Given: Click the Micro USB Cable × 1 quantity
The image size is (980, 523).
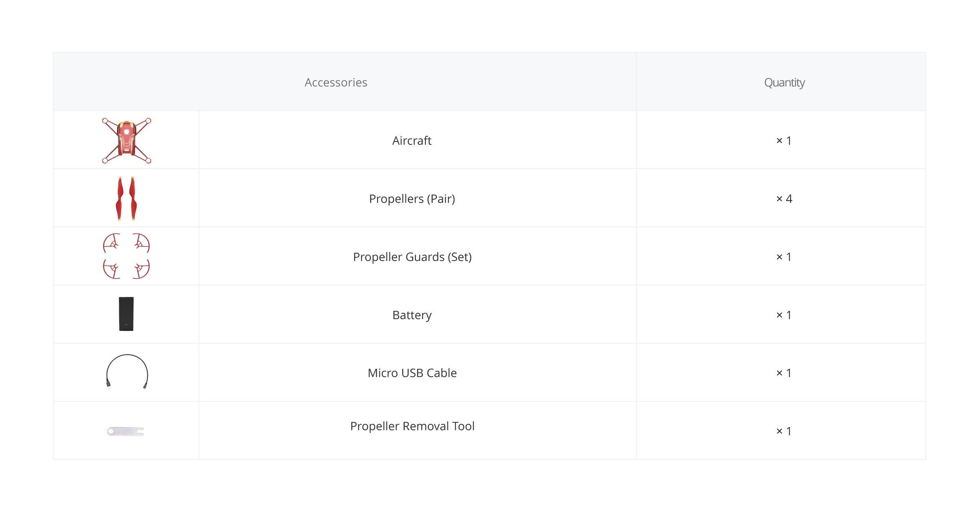Looking at the screenshot, I should pos(784,373).
